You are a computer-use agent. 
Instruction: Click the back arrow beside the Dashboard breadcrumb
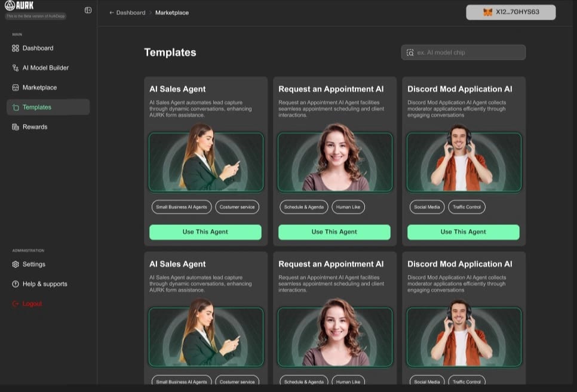(112, 13)
